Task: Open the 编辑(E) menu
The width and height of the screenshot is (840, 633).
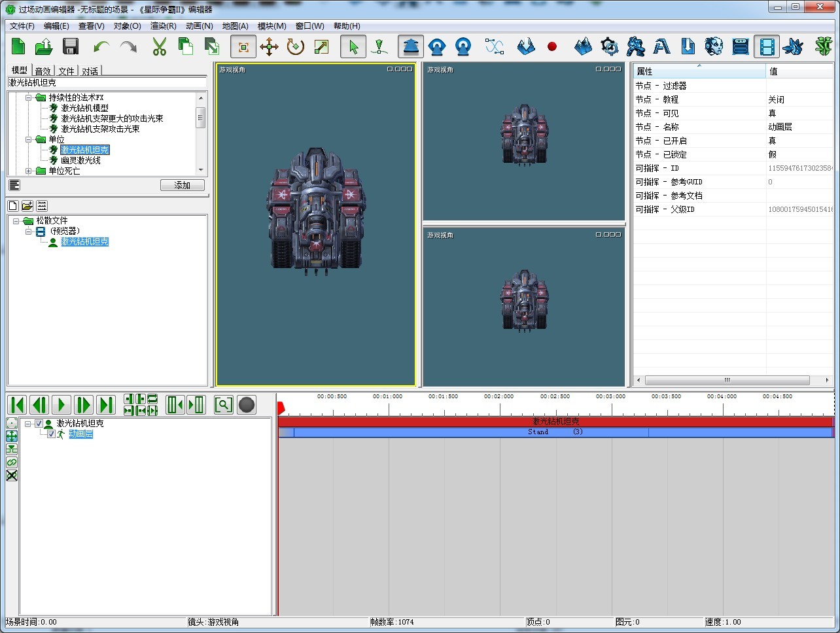Action: click(56, 26)
